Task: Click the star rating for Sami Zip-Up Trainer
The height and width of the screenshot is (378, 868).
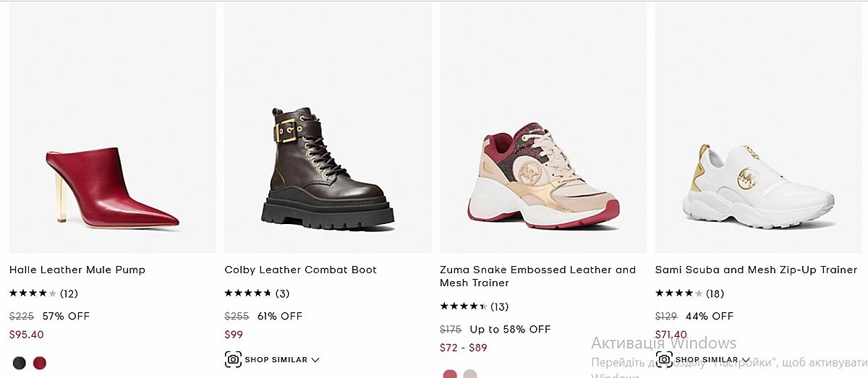Action: point(678,293)
